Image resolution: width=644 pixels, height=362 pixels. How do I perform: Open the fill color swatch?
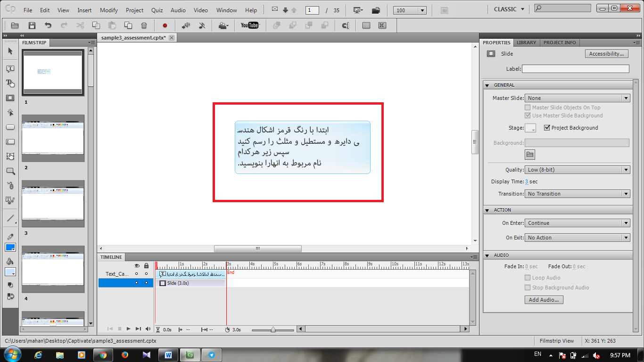coord(10,272)
